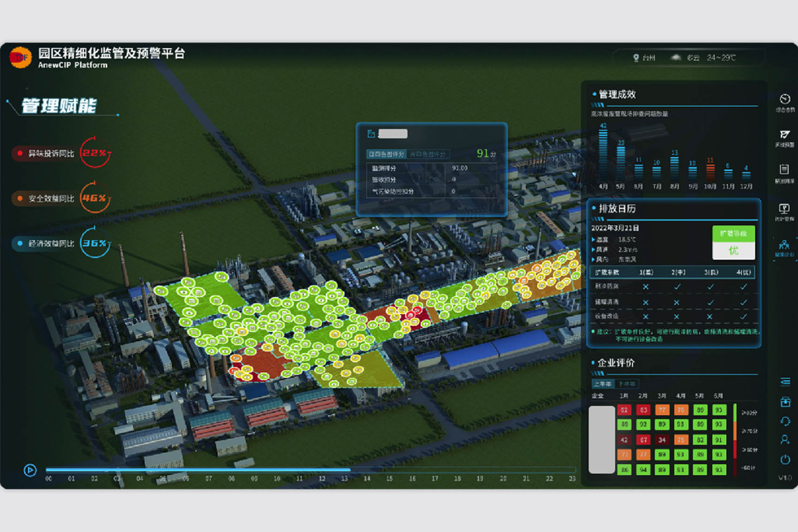
Task: Click the headset customer support icon
Action: (x=785, y=421)
